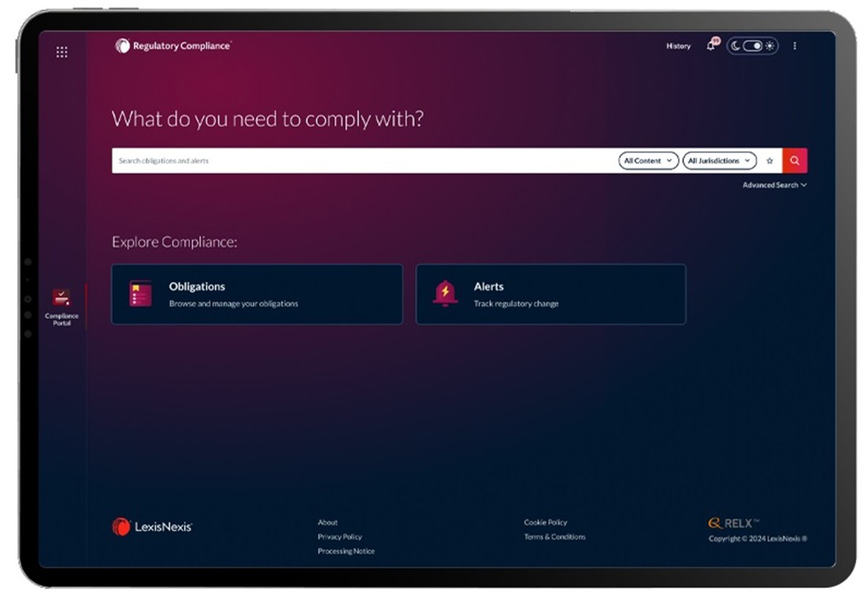The height and width of the screenshot is (615, 868).
Task: Expand the All Content dropdown
Action: click(x=648, y=161)
